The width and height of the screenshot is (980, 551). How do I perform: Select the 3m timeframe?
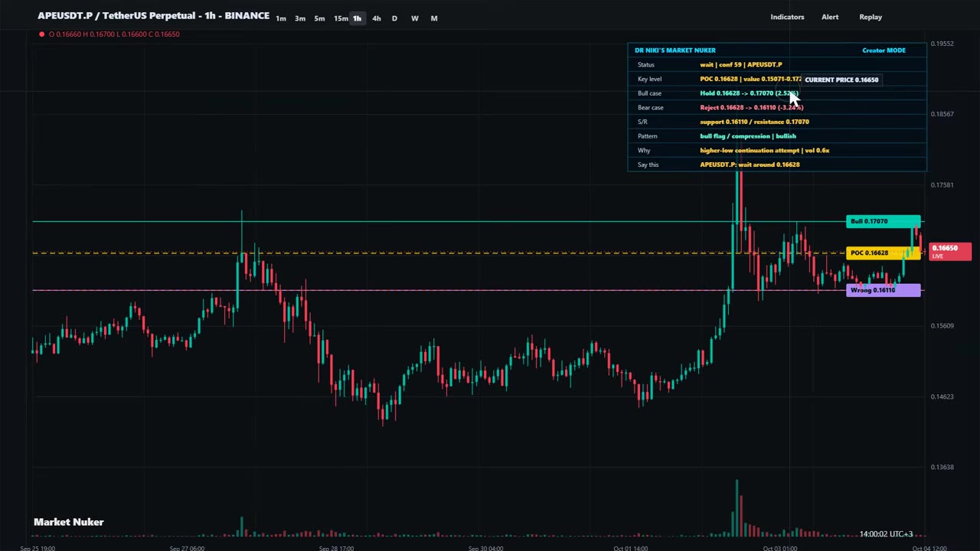(x=300, y=18)
